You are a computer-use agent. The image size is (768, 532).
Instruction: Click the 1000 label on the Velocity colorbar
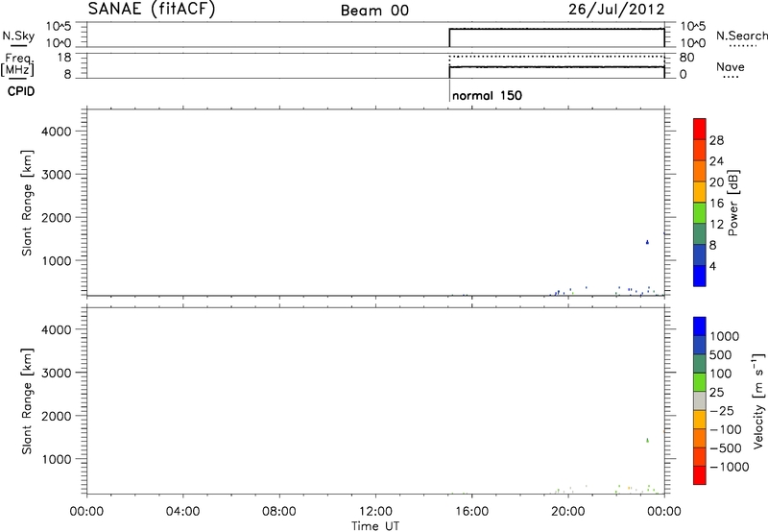pos(725,336)
